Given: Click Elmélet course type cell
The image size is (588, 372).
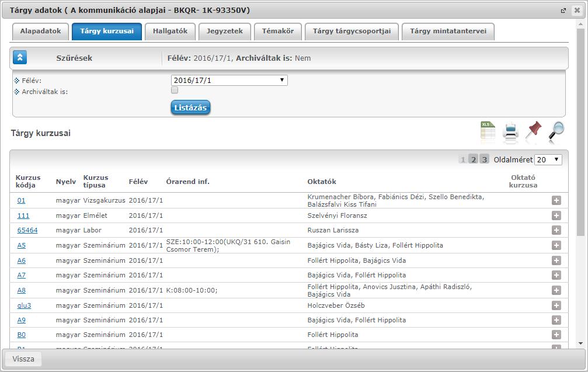Looking at the screenshot, I should click(x=95, y=215).
